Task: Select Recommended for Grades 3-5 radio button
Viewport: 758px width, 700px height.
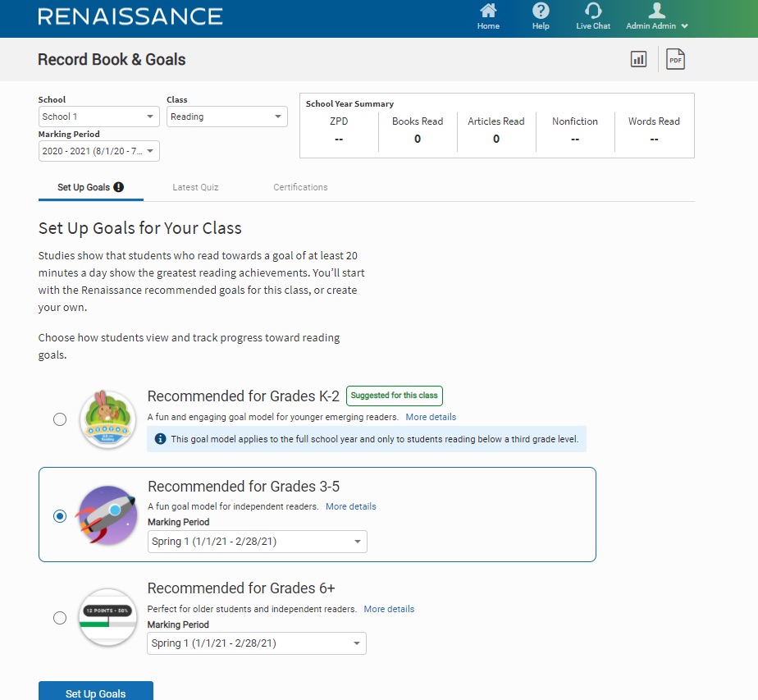Action: pyautogui.click(x=60, y=516)
